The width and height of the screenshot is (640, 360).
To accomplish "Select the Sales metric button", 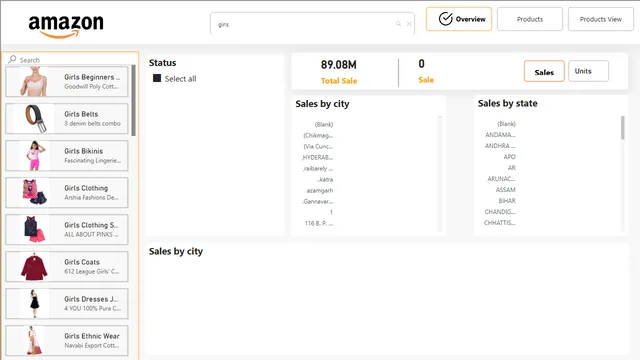I will (544, 71).
